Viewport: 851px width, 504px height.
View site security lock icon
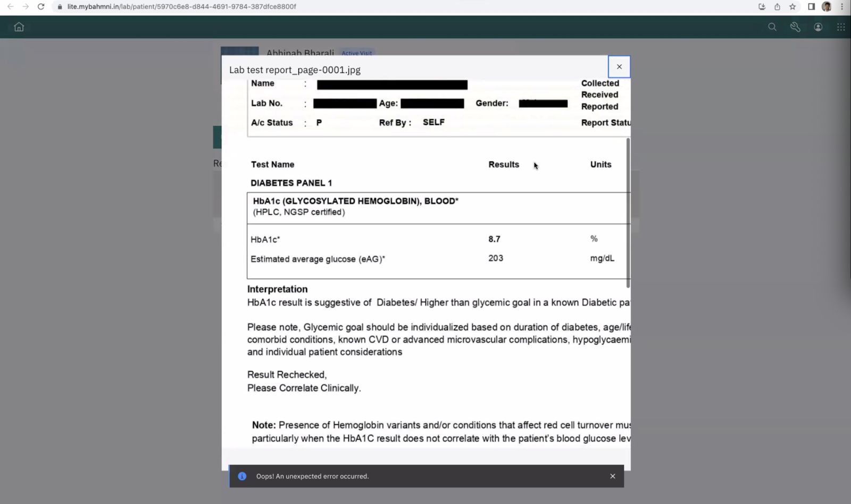click(60, 7)
